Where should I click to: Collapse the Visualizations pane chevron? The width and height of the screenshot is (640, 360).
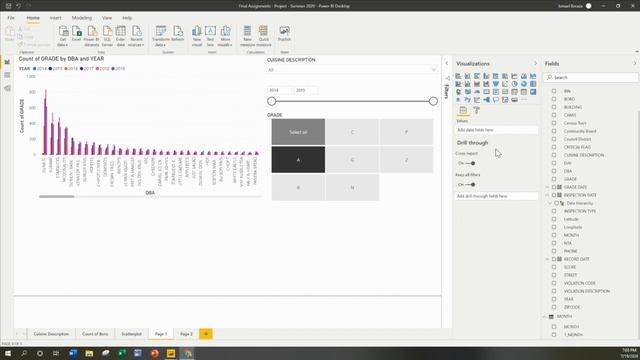click(536, 64)
